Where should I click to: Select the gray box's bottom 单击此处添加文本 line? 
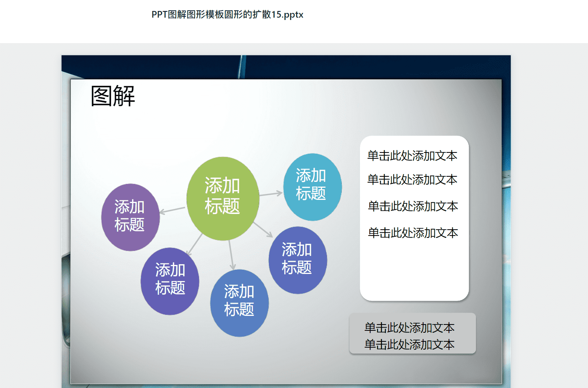(x=409, y=344)
